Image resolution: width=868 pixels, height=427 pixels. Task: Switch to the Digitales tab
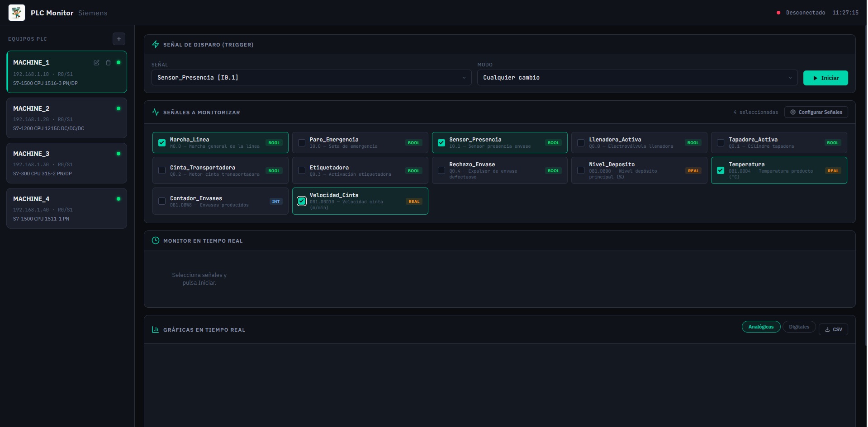point(799,327)
